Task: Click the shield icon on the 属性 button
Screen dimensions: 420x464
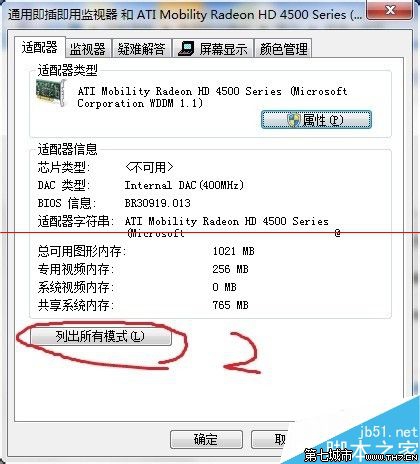Action: [x=294, y=120]
